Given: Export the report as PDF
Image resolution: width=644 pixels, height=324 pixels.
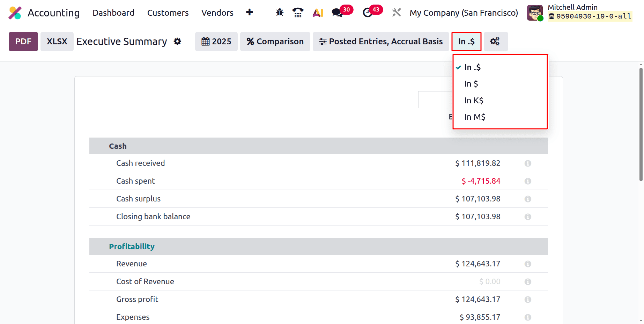Looking at the screenshot, I should click(23, 42).
